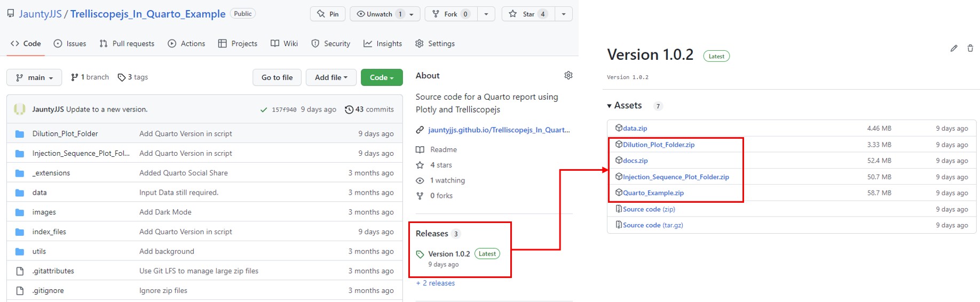Viewport: 980px width, 302px height.
Task: Star the repository
Action: pos(528,14)
